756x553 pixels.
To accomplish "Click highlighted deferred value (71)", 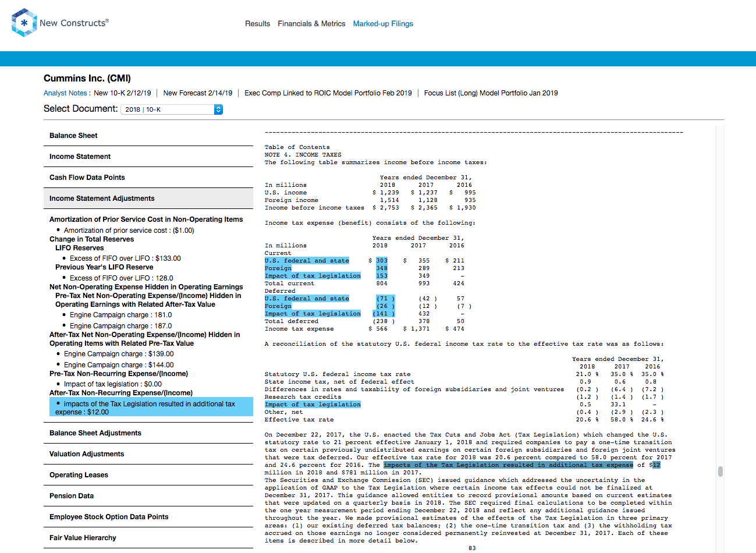I will [385, 299].
